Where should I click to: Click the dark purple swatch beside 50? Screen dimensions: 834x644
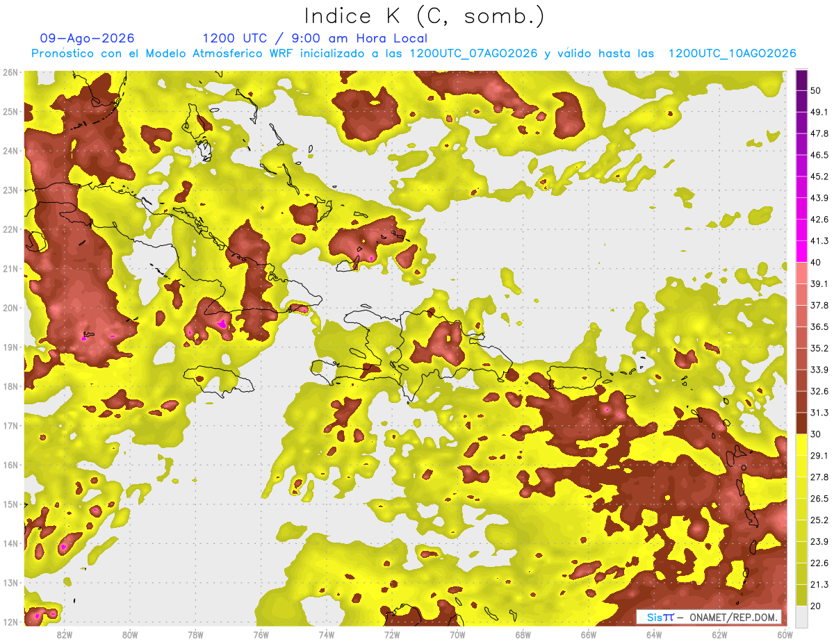801,80
